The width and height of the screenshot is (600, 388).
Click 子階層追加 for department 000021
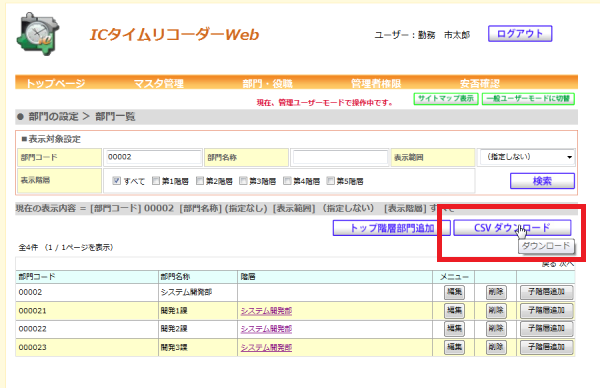546,311
